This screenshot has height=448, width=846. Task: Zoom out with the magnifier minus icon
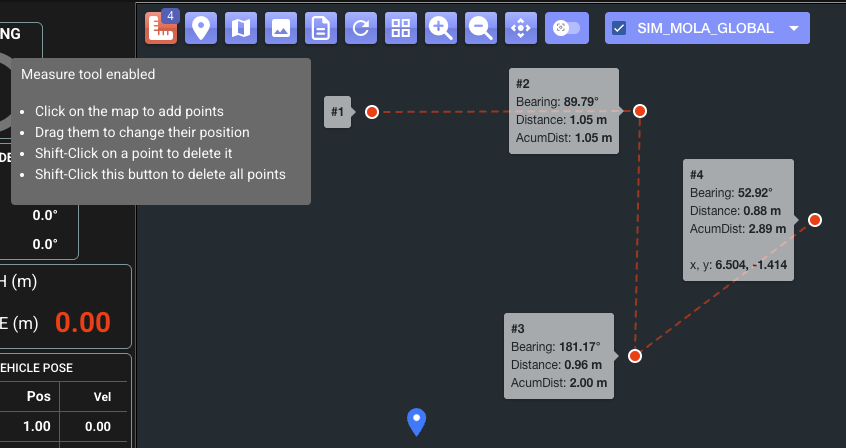481,28
